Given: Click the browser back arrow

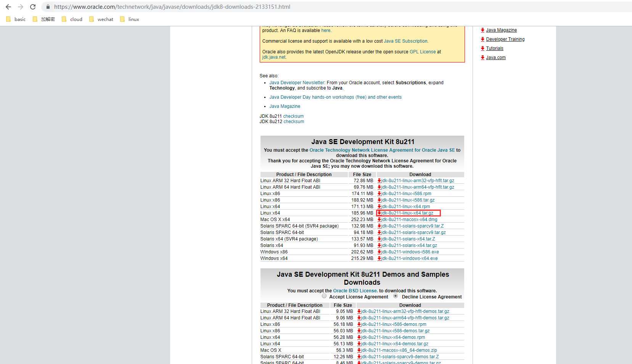Looking at the screenshot, I should coord(8,7).
